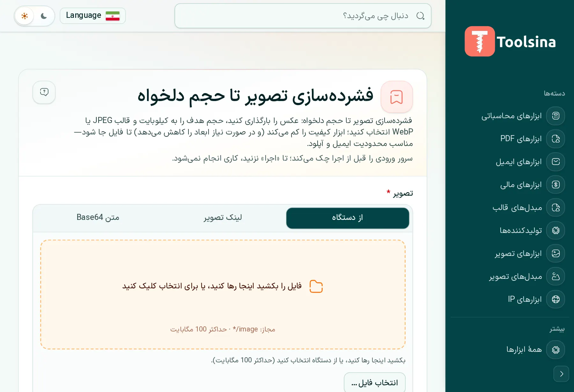
Task: Open ابزارهای مالی dollar icon
Action: 556,185
